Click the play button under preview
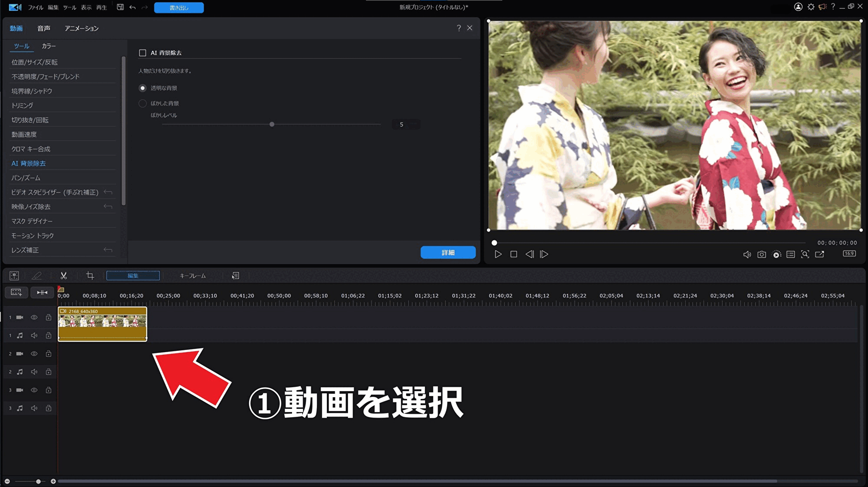The width and height of the screenshot is (868, 487). click(x=498, y=255)
